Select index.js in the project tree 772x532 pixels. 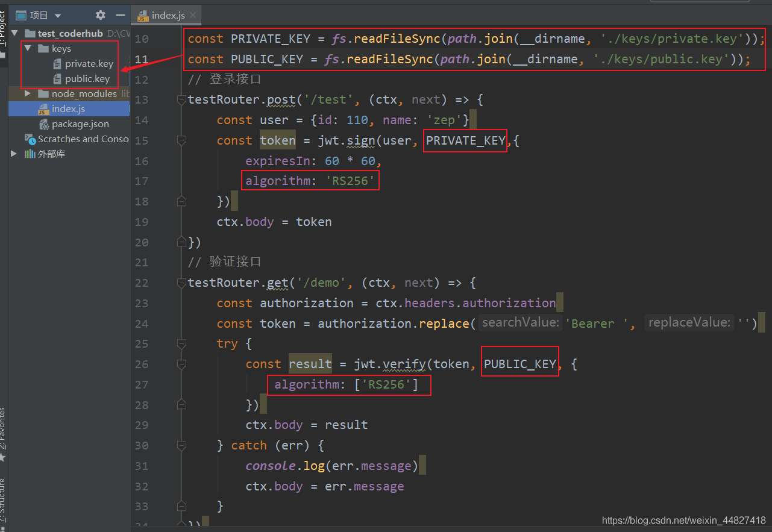(68, 109)
